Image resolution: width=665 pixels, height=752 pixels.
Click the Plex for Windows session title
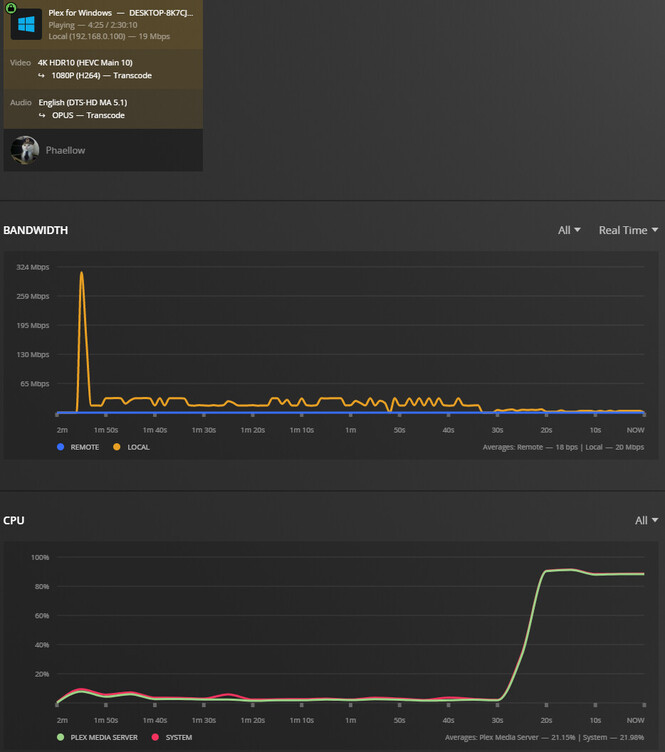(121, 13)
